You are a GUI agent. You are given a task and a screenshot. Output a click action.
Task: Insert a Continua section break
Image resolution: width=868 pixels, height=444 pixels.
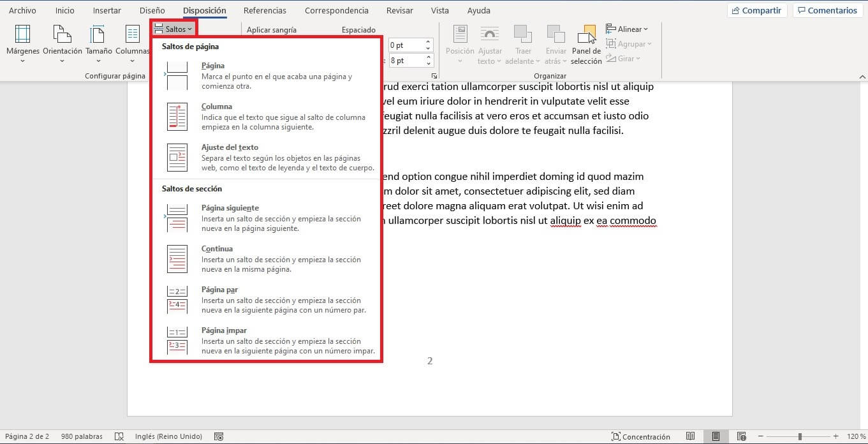click(x=267, y=259)
